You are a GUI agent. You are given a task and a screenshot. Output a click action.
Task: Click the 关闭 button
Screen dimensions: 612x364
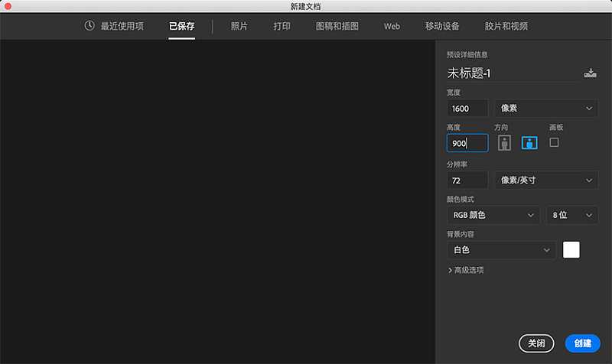pyautogui.click(x=536, y=343)
